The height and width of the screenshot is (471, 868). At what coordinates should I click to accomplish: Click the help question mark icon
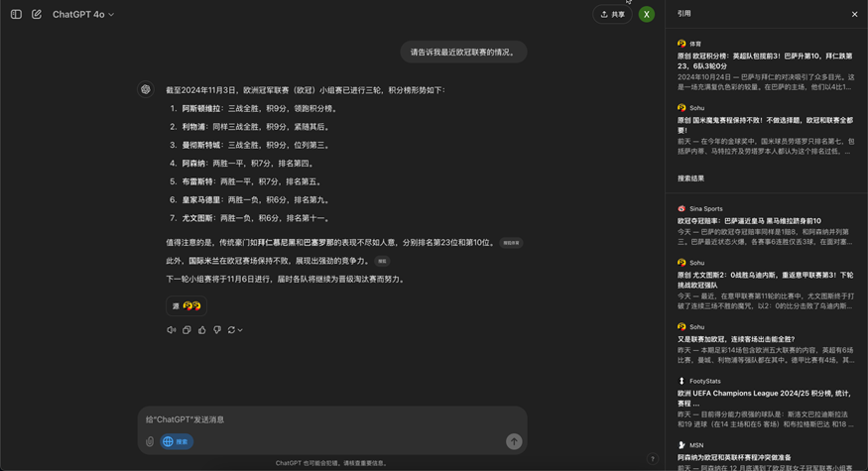click(653, 458)
